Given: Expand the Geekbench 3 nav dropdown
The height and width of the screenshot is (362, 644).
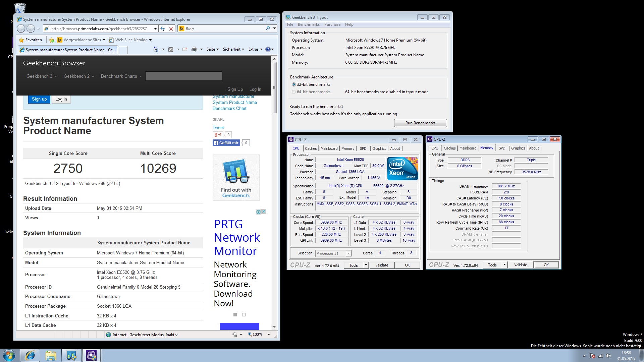Looking at the screenshot, I should (x=42, y=76).
